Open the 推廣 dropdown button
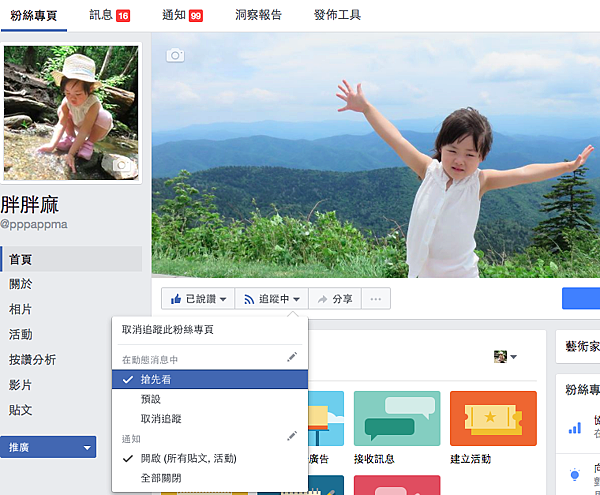The height and width of the screenshot is (495, 600). (x=48, y=447)
